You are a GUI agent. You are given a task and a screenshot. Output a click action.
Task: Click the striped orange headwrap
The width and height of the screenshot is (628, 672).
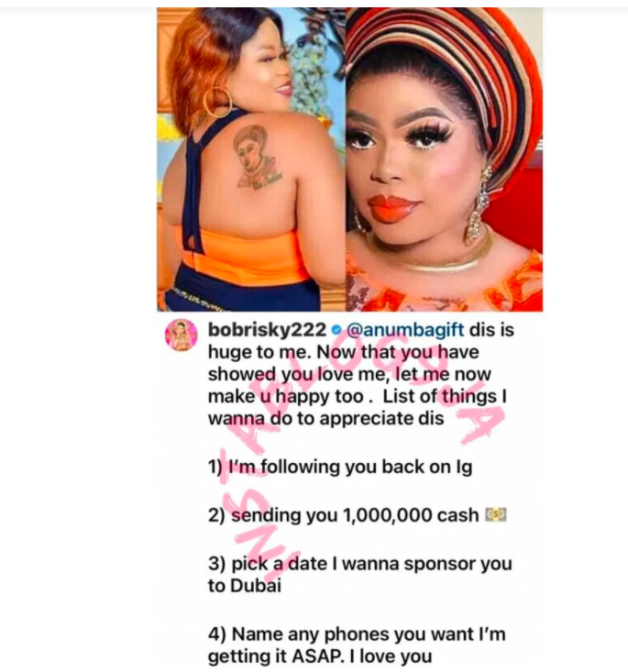(458, 64)
